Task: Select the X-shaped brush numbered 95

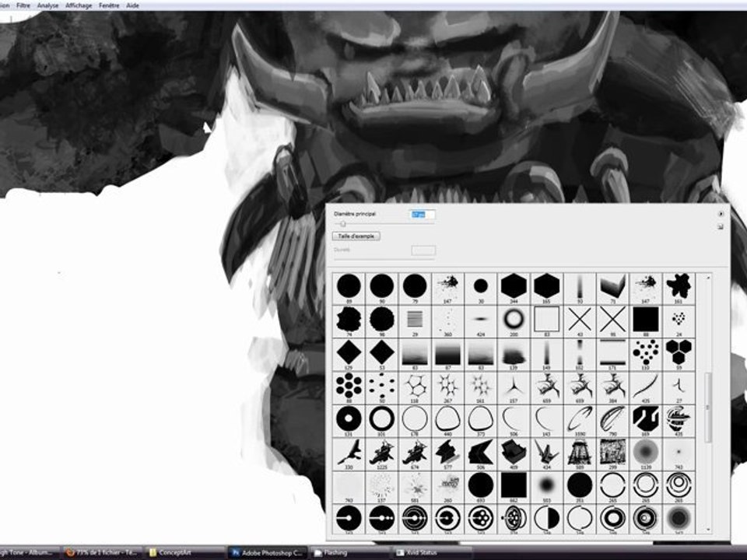Action: tap(612, 321)
